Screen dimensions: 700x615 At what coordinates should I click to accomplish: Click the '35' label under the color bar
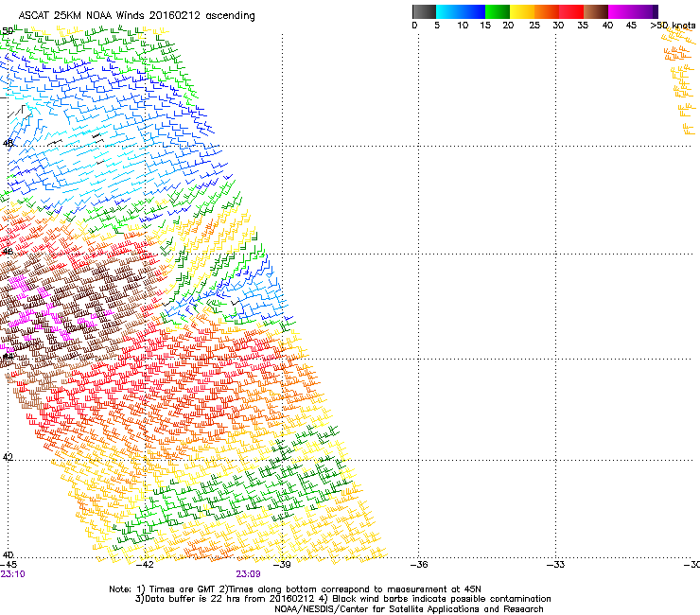pyautogui.click(x=583, y=26)
